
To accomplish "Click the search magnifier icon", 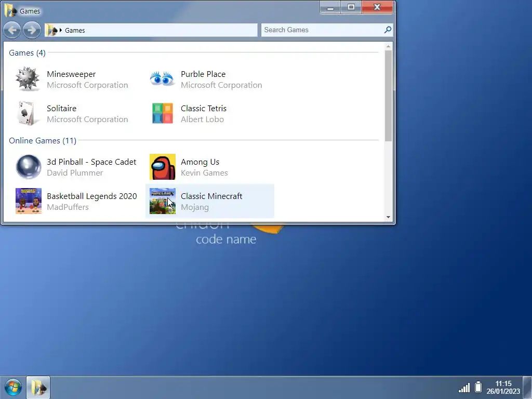I will (x=388, y=30).
